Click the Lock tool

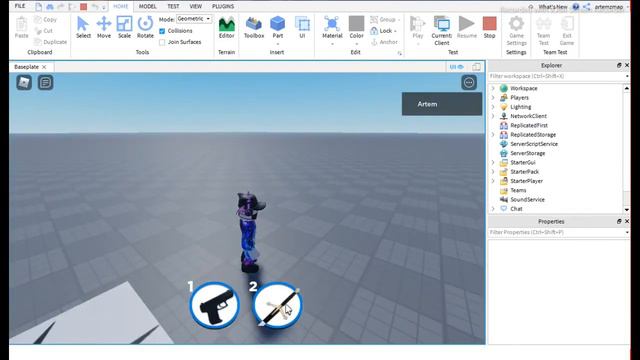tap(383, 31)
